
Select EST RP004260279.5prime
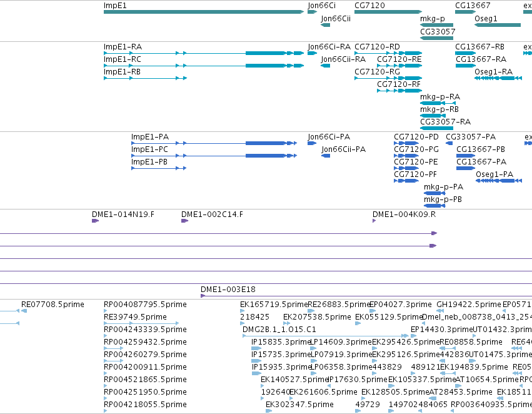(145, 355)
